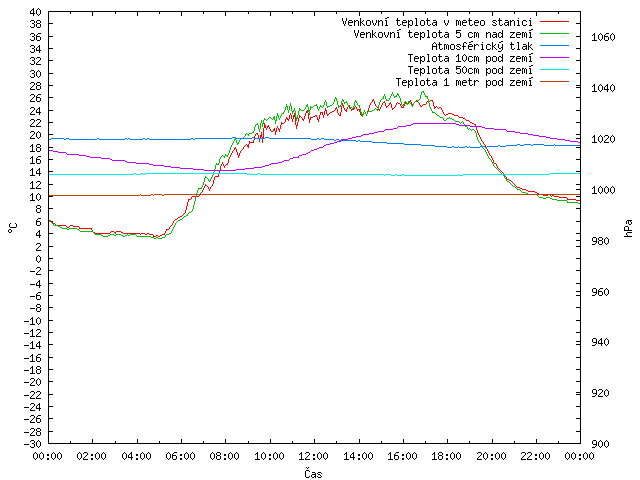
Task: Click the 1040 pressure axis label
Action: (x=603, y=88)
